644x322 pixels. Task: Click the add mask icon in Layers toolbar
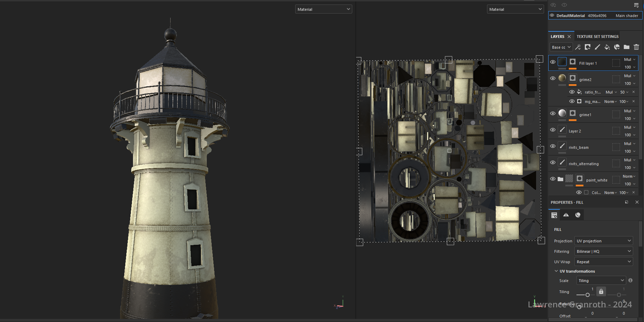pyautogui.click(x=588, y=47)
